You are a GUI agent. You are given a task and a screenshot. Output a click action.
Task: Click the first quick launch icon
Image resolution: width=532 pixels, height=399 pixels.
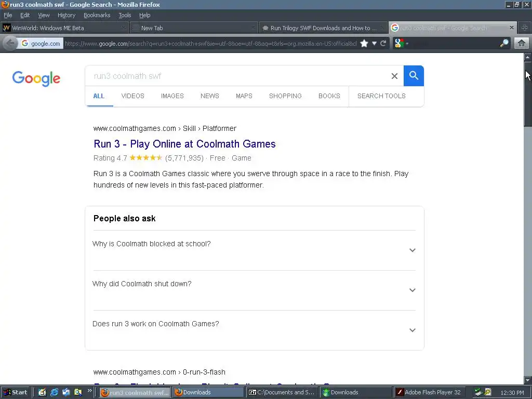(x=42, y=392)
